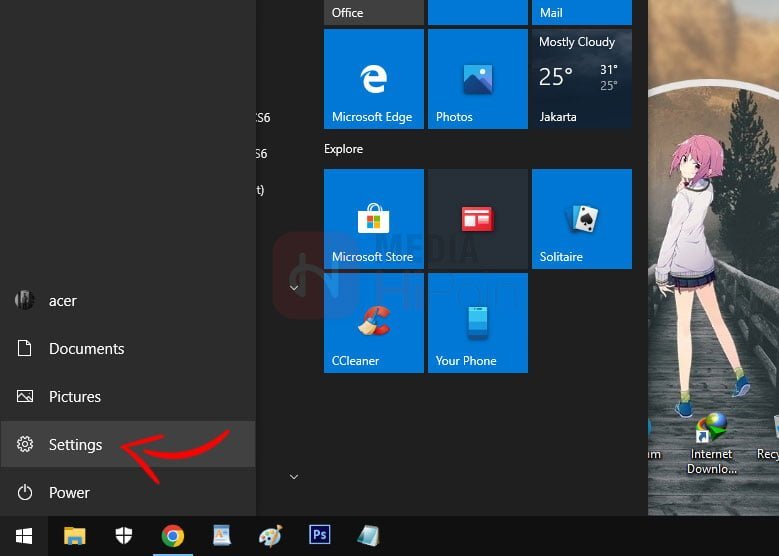Click the Power option
Screen dimensions: 779x556
coord(128,492)
